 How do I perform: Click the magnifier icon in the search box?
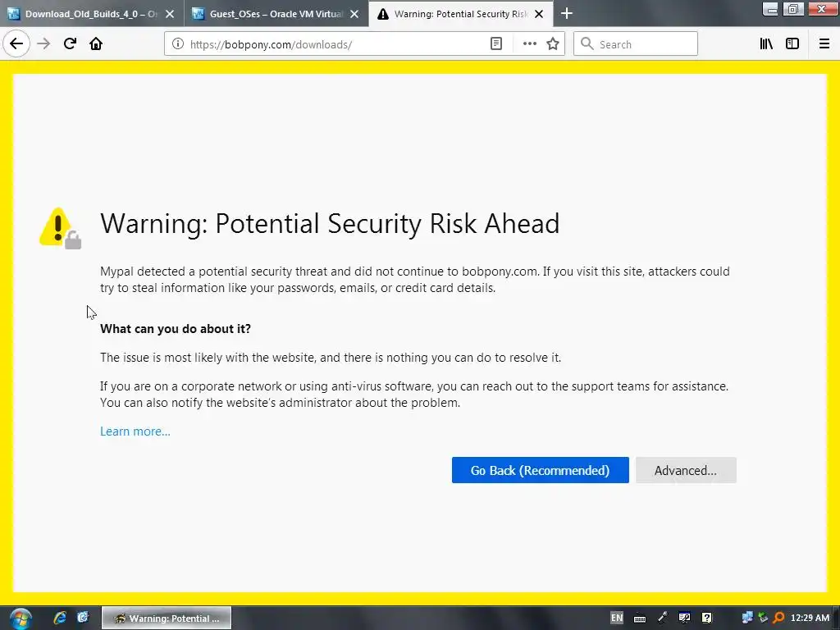(x=587, y=44)
